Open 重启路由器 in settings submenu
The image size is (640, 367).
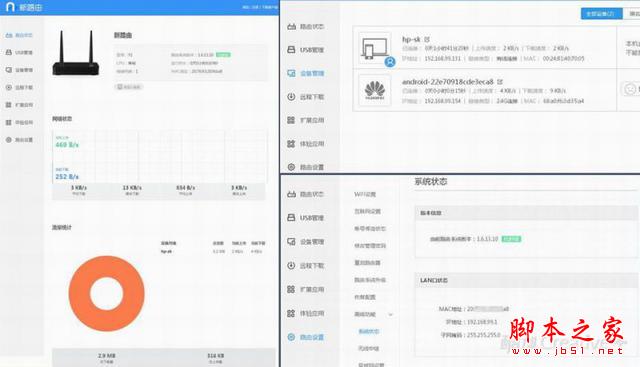367,263
